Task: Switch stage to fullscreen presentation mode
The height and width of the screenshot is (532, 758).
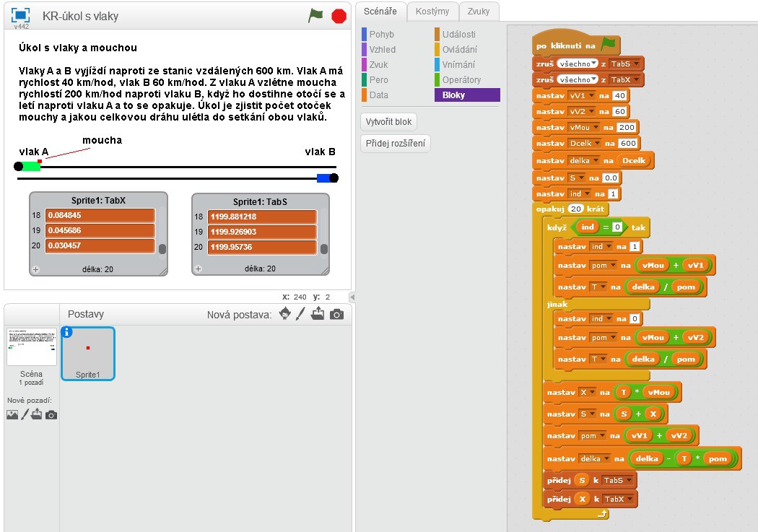Action: (x=21, y=14)
